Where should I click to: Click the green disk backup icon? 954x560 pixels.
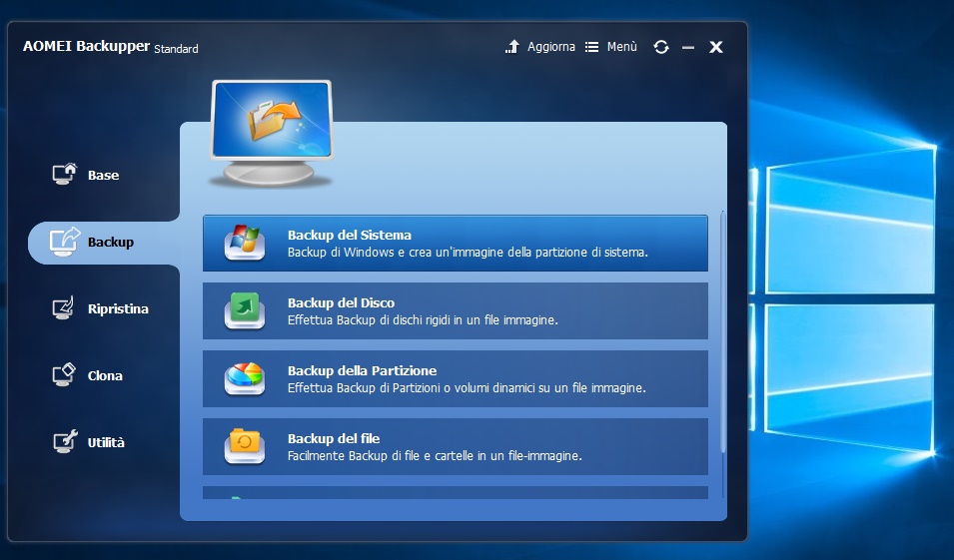pos(245,310)
